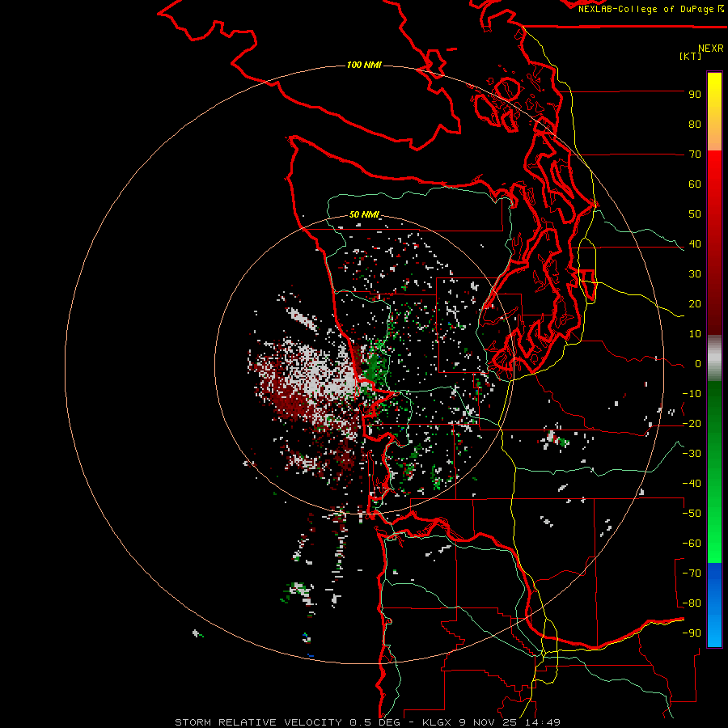728x728 pixels.
Task: Select the 0 value on the color scale
Action: pos(698,364)
